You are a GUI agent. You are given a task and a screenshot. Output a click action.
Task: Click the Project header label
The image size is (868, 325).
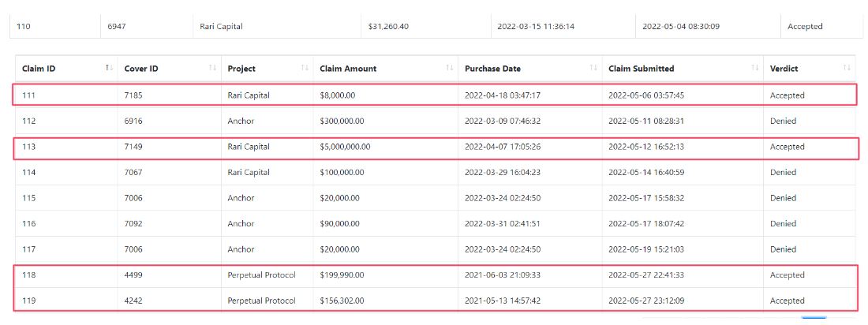[241, 69]
